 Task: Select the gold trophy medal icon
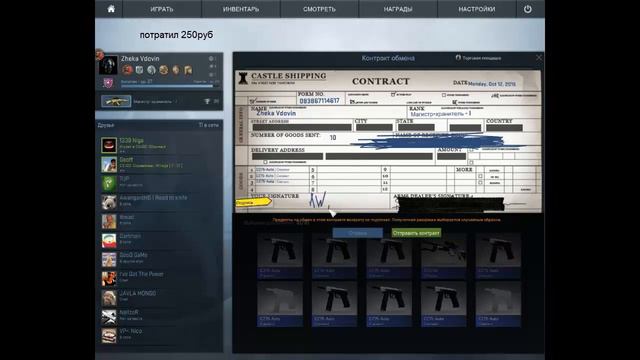click(x=188, y=70)
